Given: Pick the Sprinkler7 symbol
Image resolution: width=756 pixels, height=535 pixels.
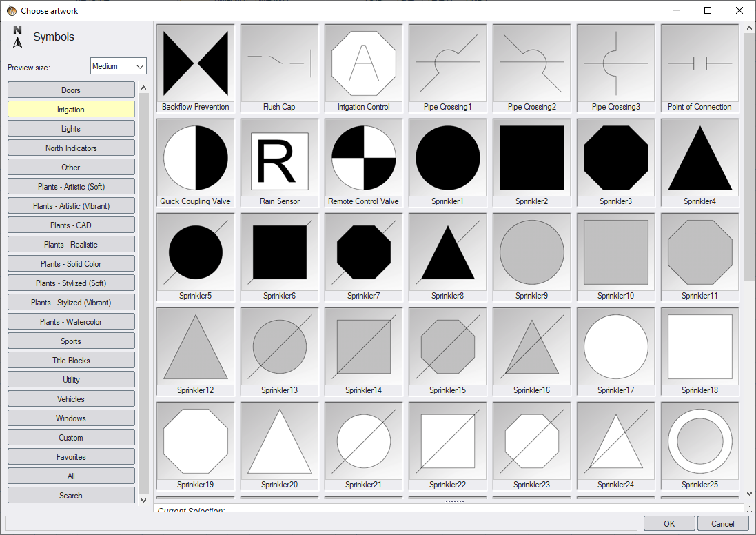Looking at the screenshot, I should click(x=364, y=258).
